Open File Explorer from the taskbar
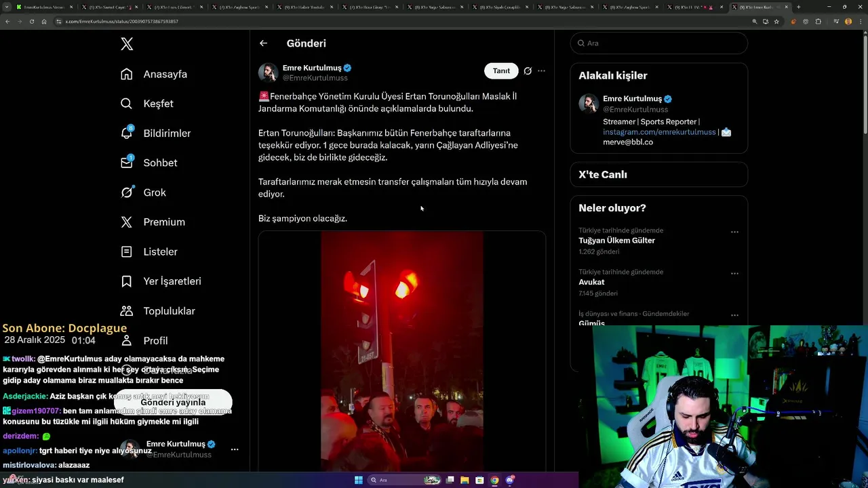The image size is (868, 488). (465, 480)
